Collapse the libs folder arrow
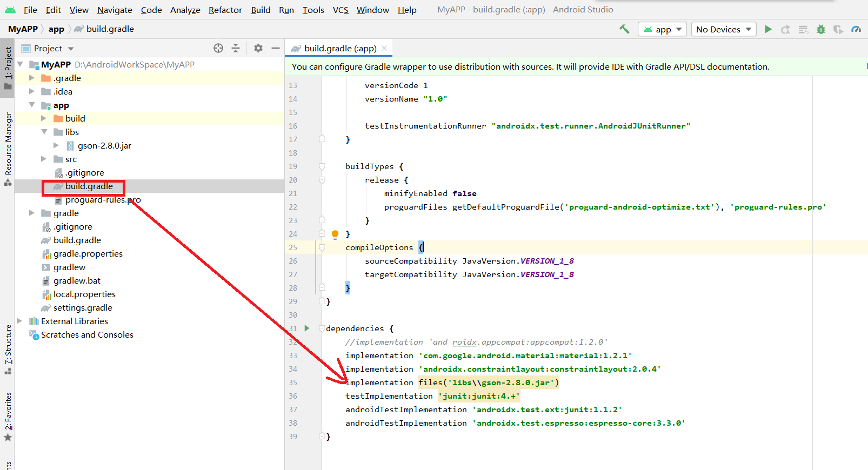 (x=44, y=132)
